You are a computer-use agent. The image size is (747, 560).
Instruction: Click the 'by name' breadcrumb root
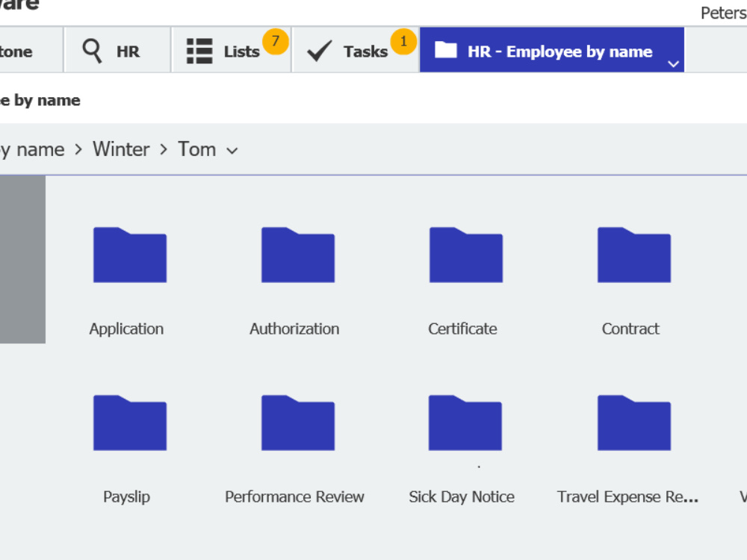point(32,149)
